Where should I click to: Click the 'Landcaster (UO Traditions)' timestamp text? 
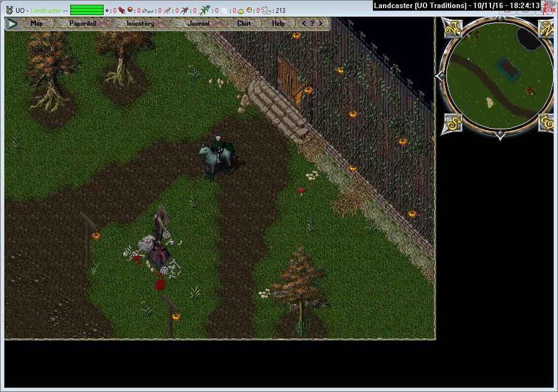457,5
